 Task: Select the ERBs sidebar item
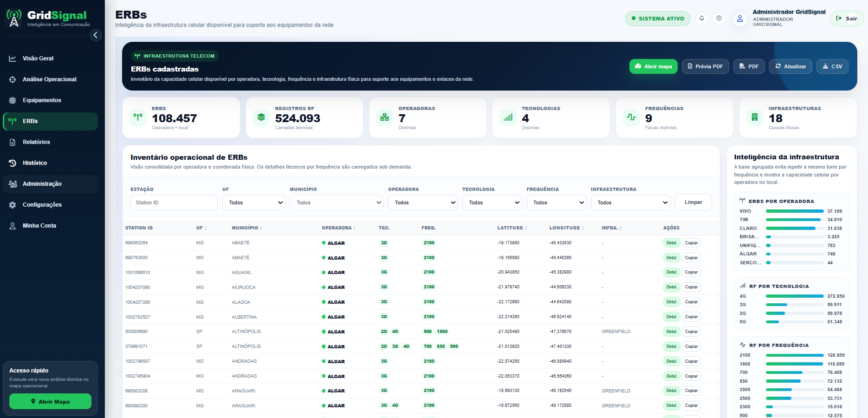(50, 121)
